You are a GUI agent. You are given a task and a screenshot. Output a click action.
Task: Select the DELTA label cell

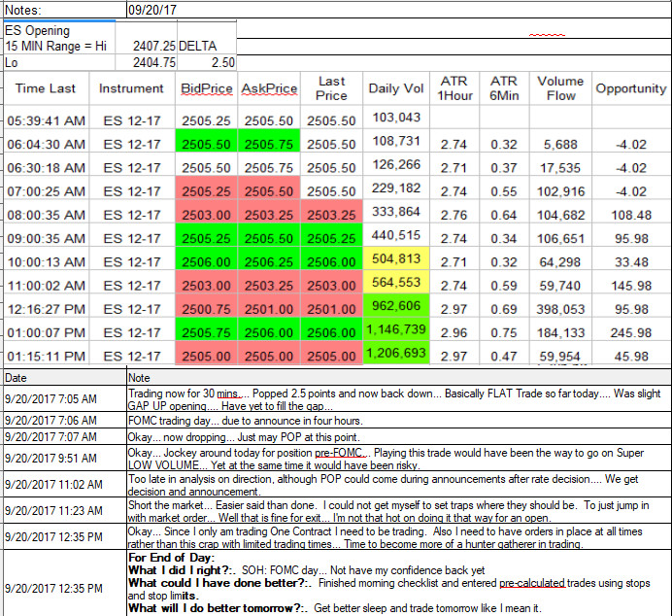pyautogui.click(x=207, y=46)
